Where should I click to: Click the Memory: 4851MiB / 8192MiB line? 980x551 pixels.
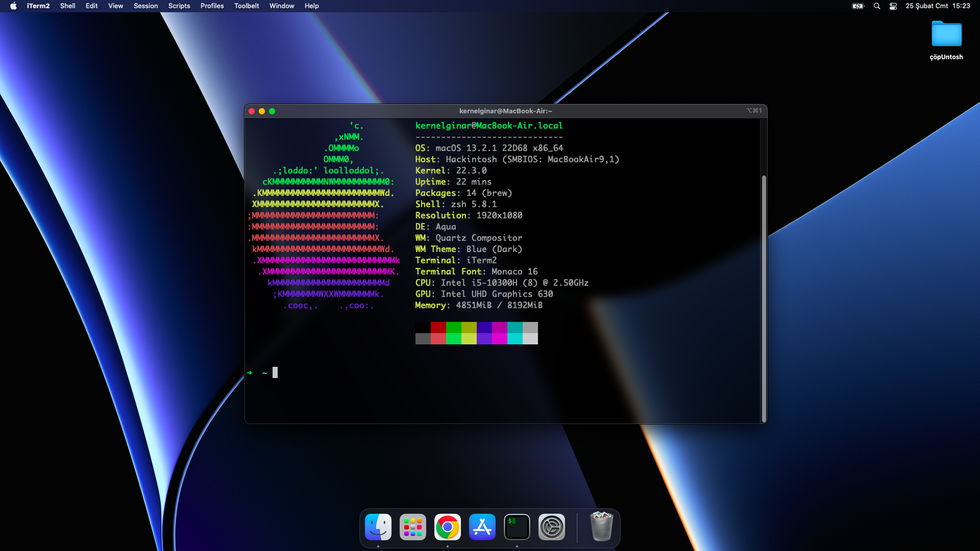[x=479, y=305]
